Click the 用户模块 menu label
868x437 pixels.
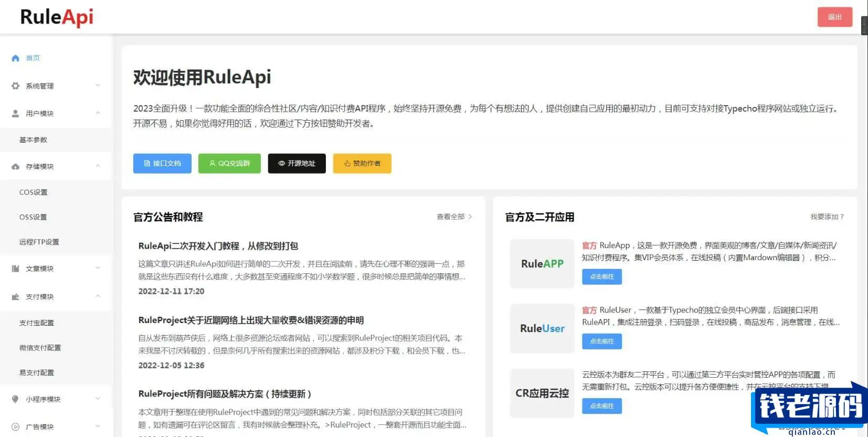[40, 113]
